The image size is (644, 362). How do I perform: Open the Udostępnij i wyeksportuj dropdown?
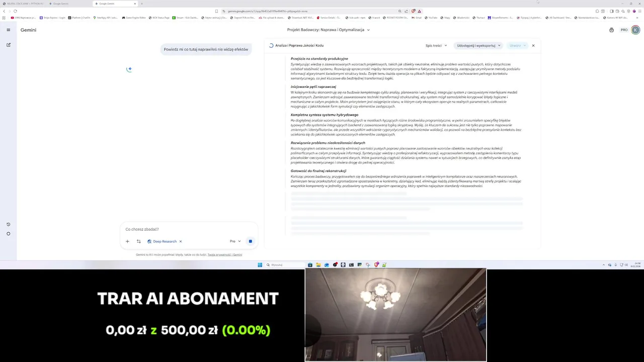pyautogui.click(x=479, y=46)
